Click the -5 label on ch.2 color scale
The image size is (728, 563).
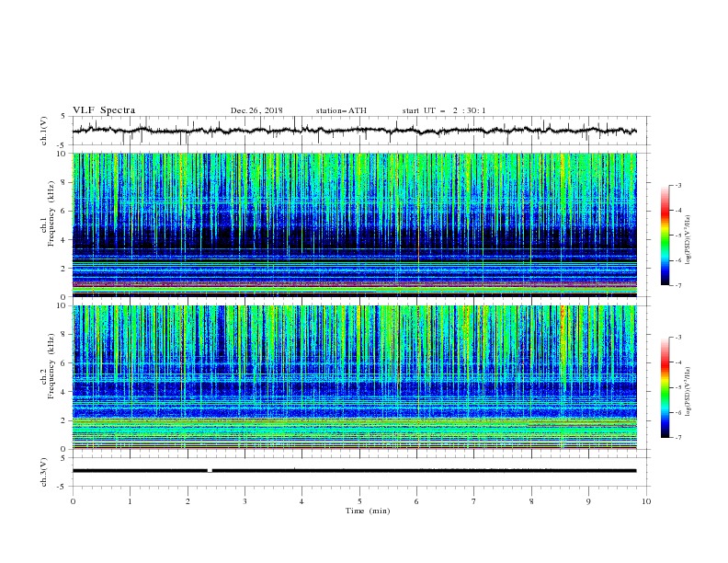pos(677,387)
